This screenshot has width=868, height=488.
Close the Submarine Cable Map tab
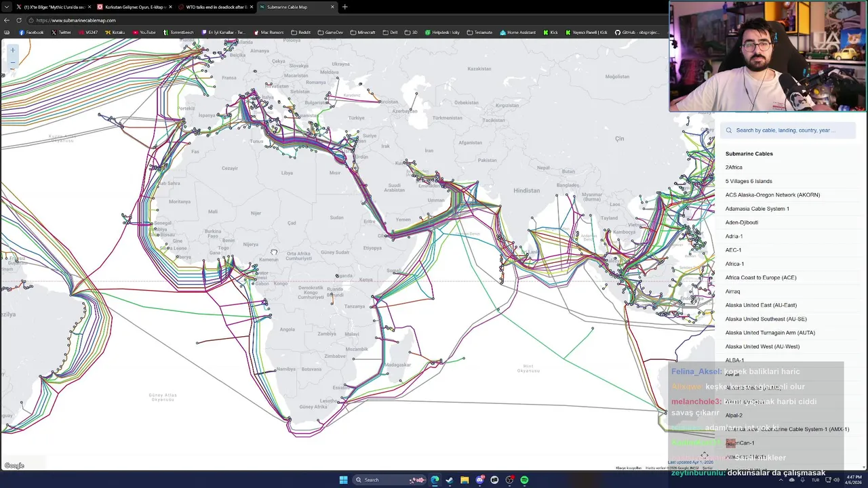coord(332,7)
